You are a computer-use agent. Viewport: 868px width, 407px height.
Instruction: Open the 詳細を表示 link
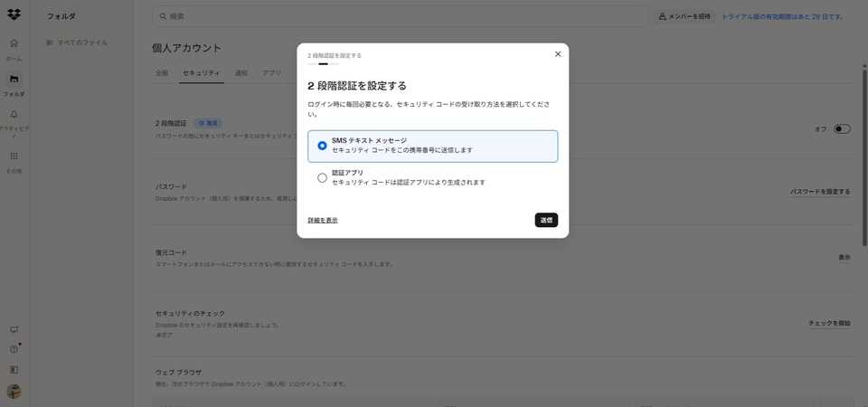click(323, 221)
